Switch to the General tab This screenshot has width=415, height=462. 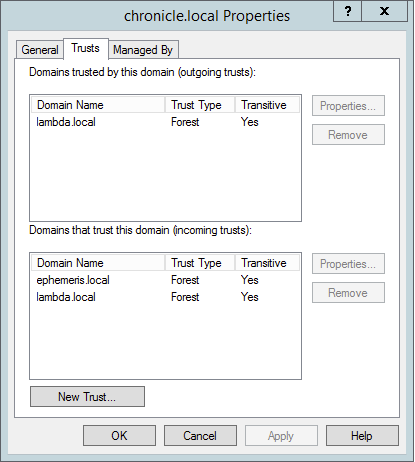coord(40,50)
